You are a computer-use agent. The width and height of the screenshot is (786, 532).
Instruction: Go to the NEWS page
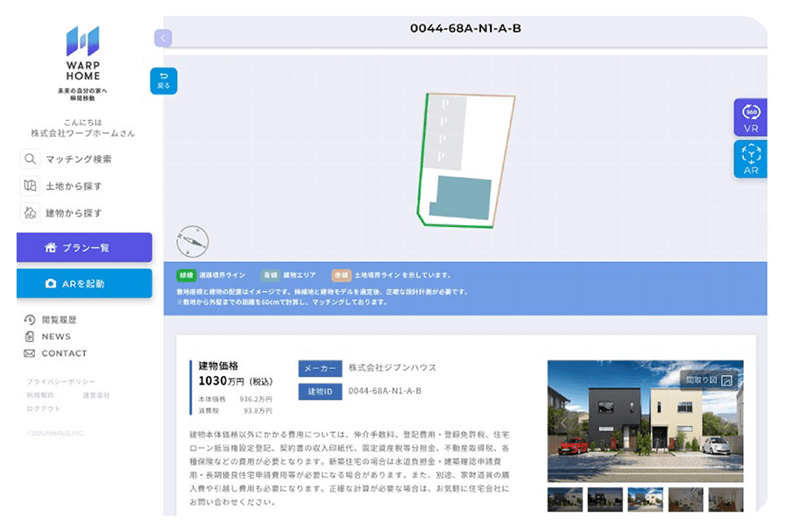55,337
